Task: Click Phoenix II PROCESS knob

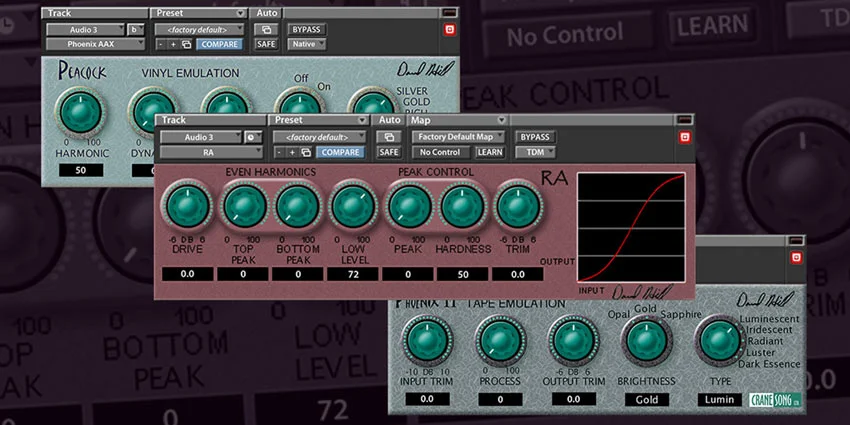Action: pyautogui.click(x=500, y=341)
